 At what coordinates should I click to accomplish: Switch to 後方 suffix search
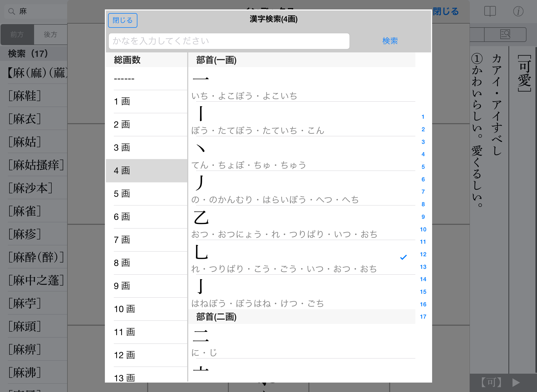click(50, 35)
